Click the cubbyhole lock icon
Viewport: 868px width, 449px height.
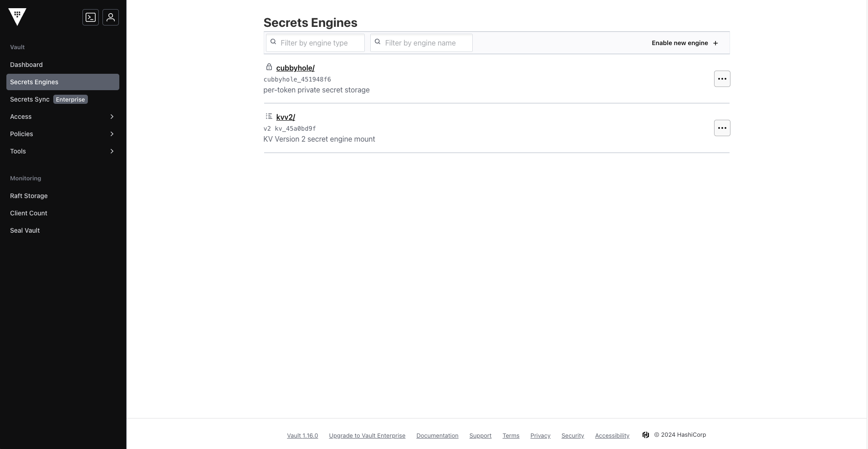[269, 67]
